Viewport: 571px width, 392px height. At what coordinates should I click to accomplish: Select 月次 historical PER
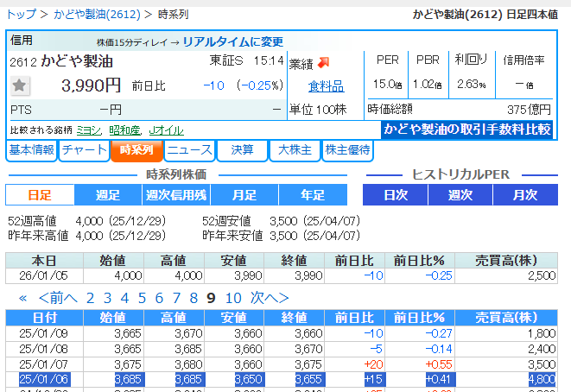click(x=524, y=195)
